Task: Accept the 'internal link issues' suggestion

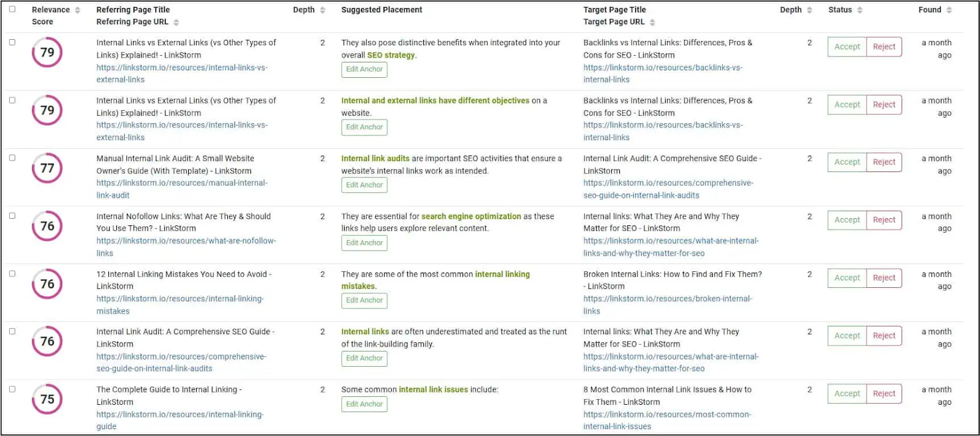Action: (x=847, y=394)
